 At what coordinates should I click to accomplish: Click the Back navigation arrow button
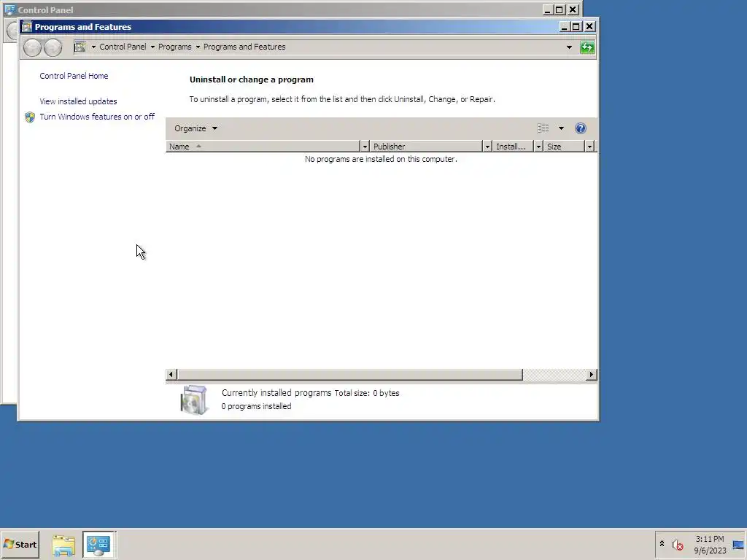tap(32, 47)
